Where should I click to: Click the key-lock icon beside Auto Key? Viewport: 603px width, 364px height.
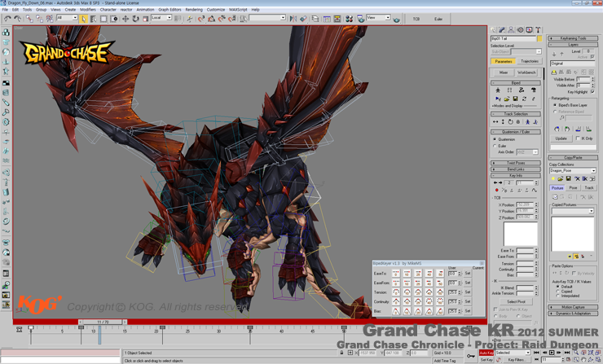coord(471,356)
